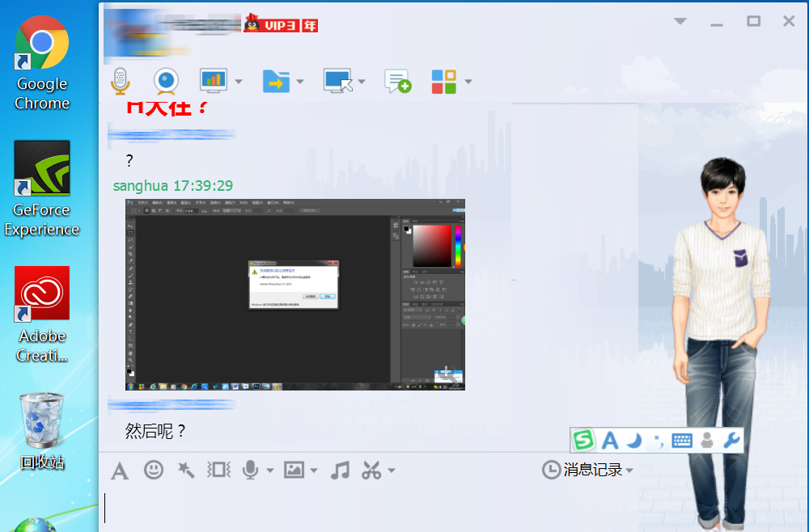The width and height of the screenshot is (809, 532).
Task: Start a video call with the webcam icon
Action: [x=165, y=81]
